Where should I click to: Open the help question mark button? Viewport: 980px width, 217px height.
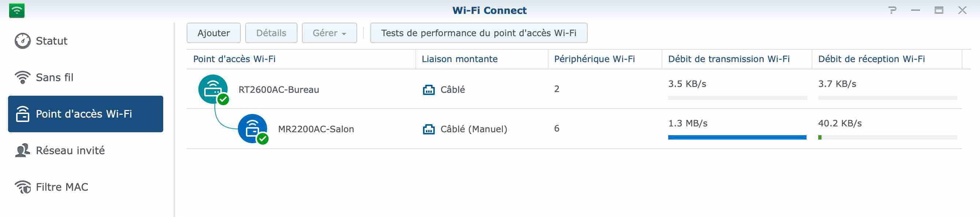(x=892, y=10)
